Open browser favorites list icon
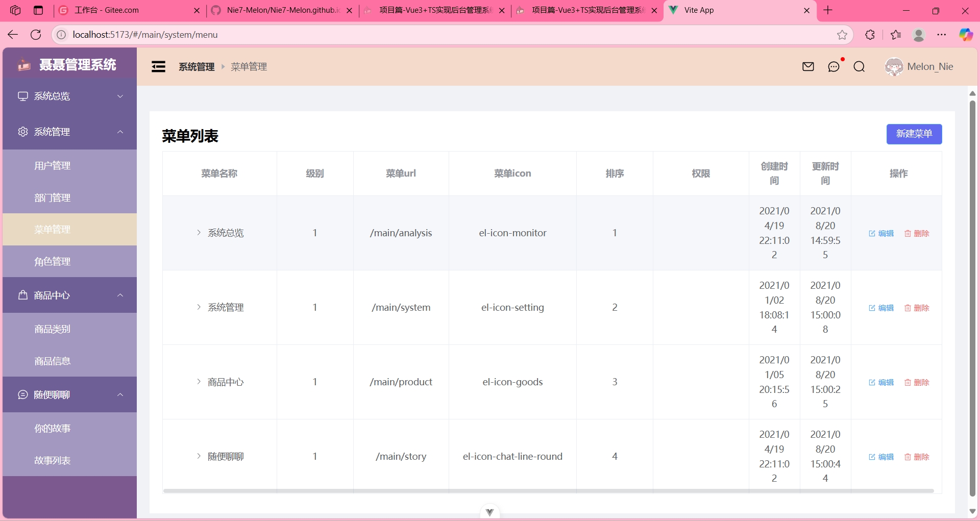Image resolution: width=980 pixels, height=521 pixels. [x=896, y=35]
